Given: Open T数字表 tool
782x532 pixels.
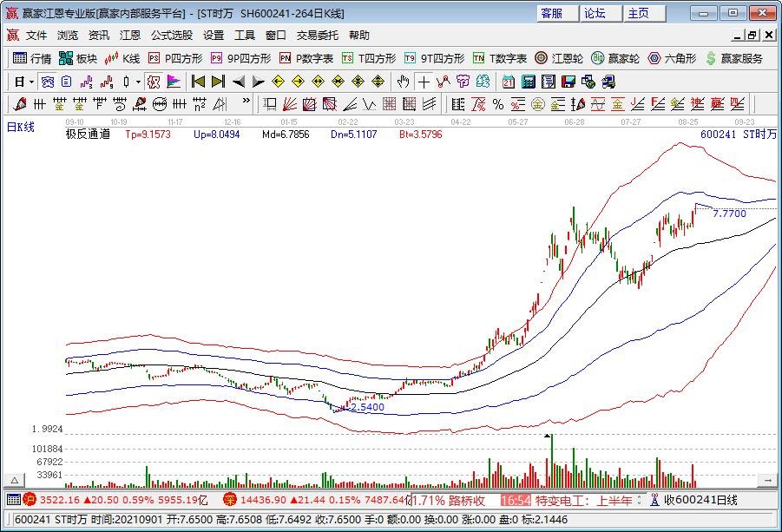Looking at the screenshot, I should [500, 58].
